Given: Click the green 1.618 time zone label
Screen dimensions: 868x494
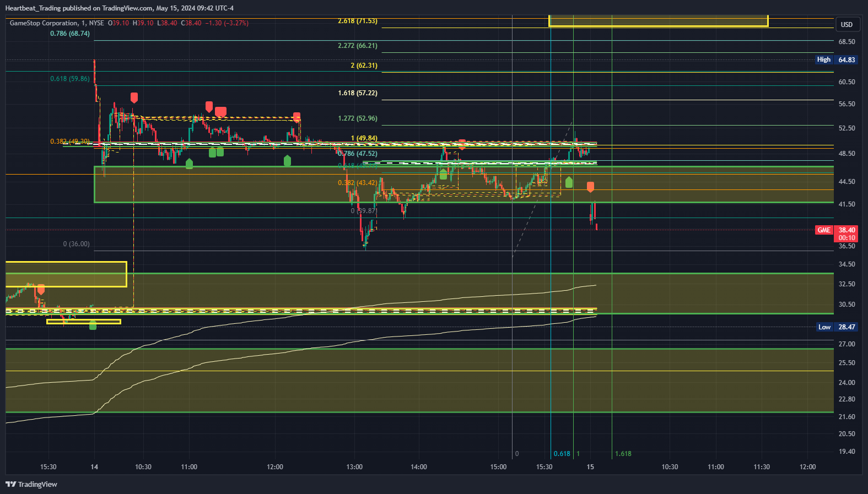Looking at the screenshot, I should point(623,454).
